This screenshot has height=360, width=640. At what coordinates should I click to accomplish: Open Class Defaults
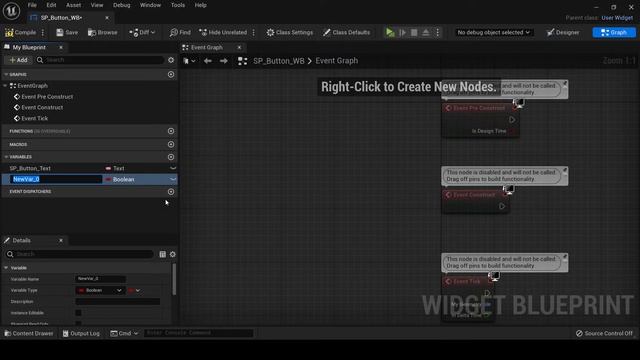[347, 32]
